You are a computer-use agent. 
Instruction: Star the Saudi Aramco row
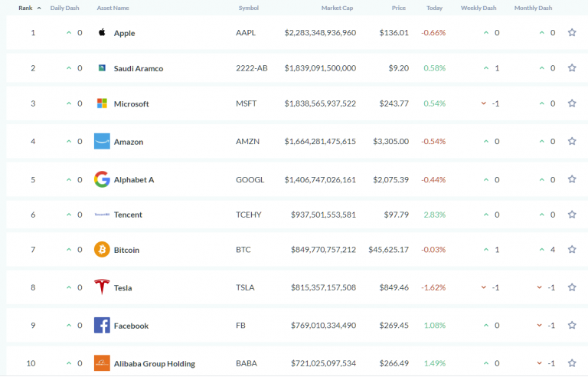pyautogui.click(x=572, y=68)
